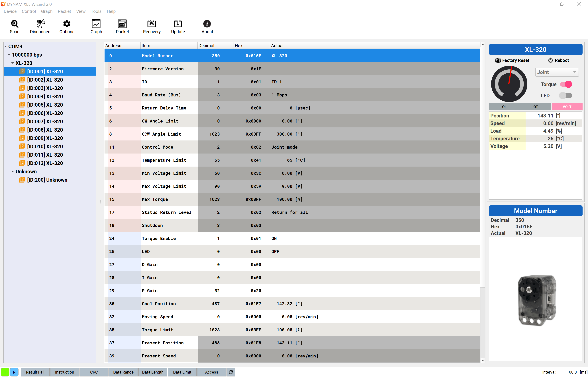Click the XL-320 servo thumbnail image
Image resolution: width=588 pixels, height=377 pixels.
click(537, 300)
